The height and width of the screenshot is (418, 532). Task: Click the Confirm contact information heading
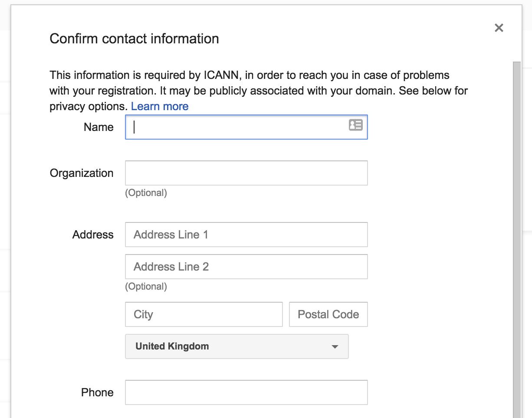(x=134, y=39)
